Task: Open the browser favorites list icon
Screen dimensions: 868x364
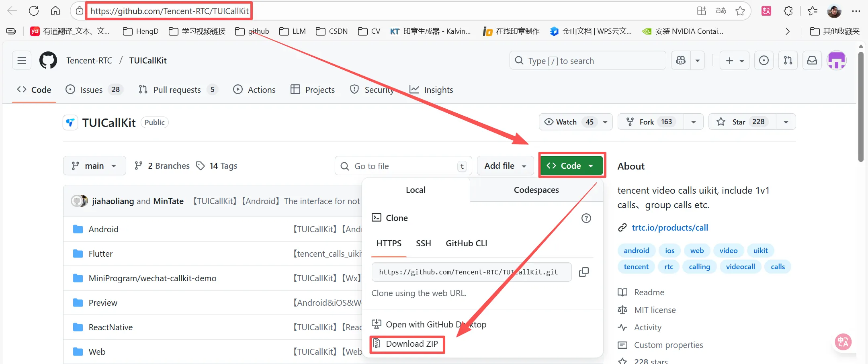Action: coord(813,11)
